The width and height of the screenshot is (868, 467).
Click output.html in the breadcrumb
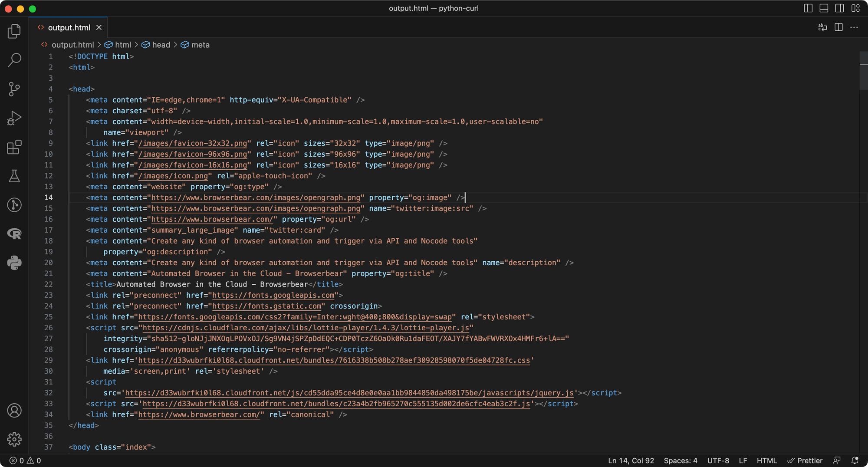pyautogui.click(x=72, y=45)
